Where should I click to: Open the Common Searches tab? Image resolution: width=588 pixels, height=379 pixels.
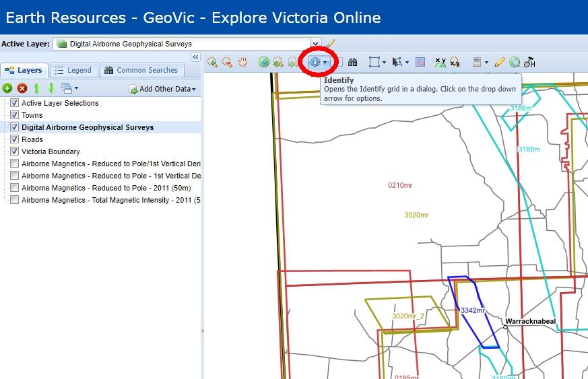141,70
